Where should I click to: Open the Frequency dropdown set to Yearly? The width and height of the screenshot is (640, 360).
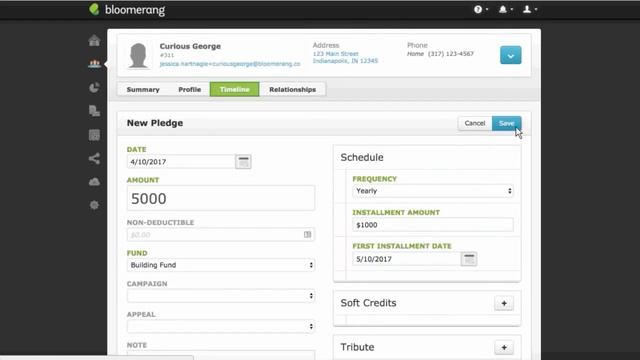(433, 191)
